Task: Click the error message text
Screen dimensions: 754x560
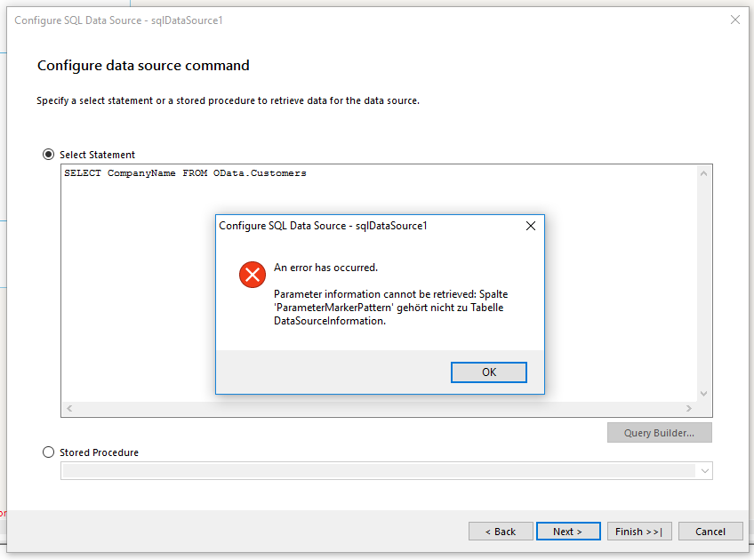Action: tap(390, 308)
